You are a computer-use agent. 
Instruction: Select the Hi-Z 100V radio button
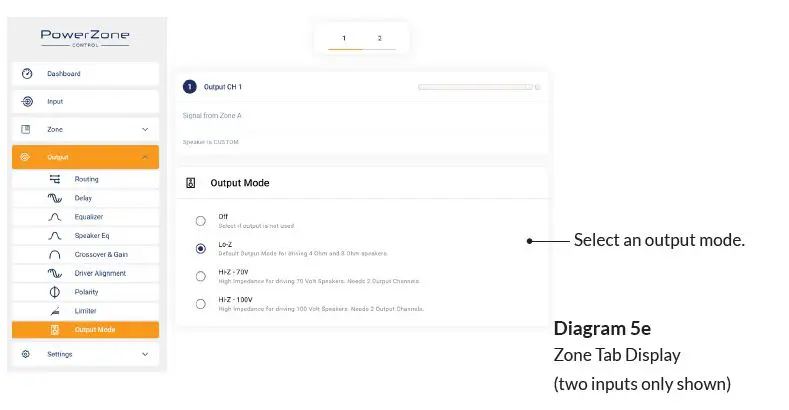pos(201,303)
